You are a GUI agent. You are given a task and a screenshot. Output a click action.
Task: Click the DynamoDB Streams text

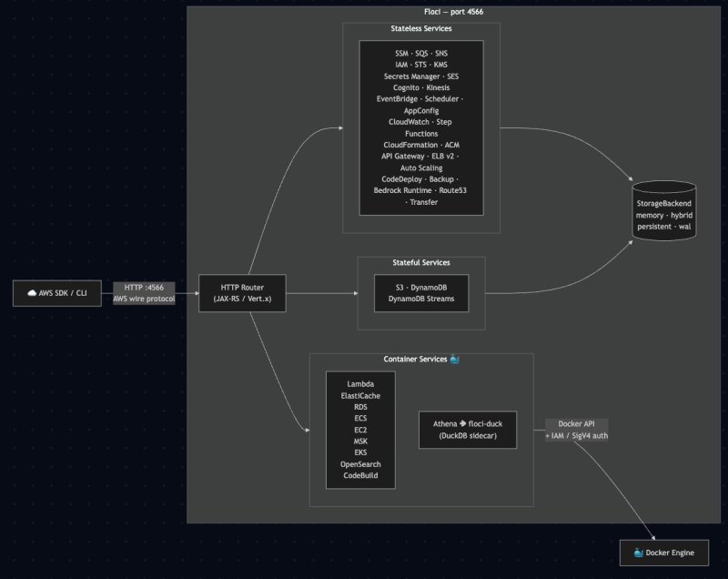point(421,299)
